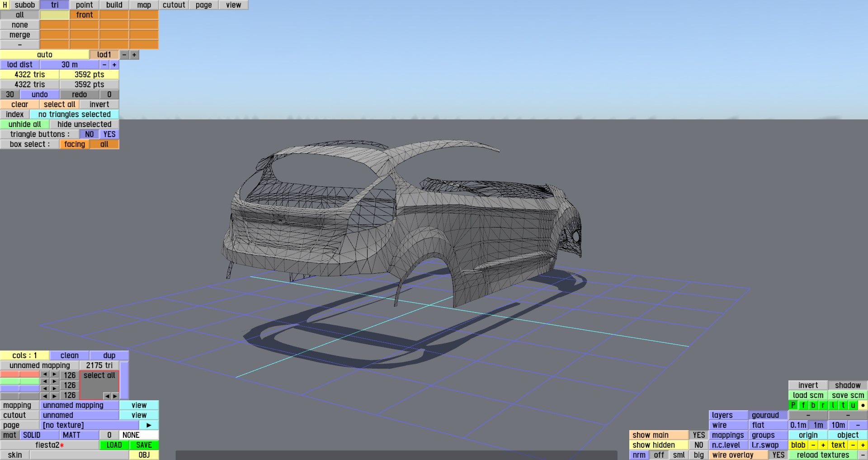Open the subob tab
The width and height of the screenshot is (868, 460).
25,5
